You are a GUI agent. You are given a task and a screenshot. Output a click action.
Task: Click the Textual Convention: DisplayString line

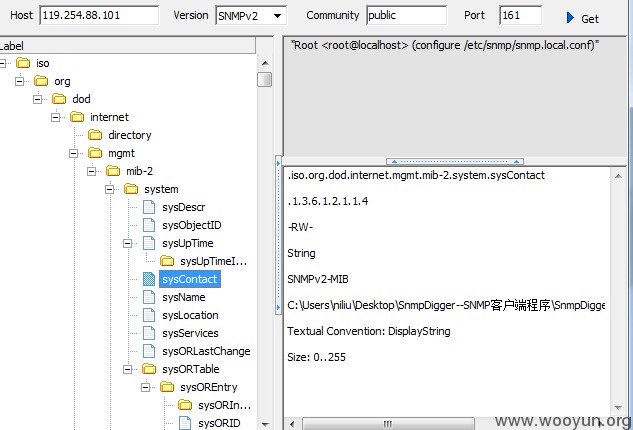tap(369, 331)
